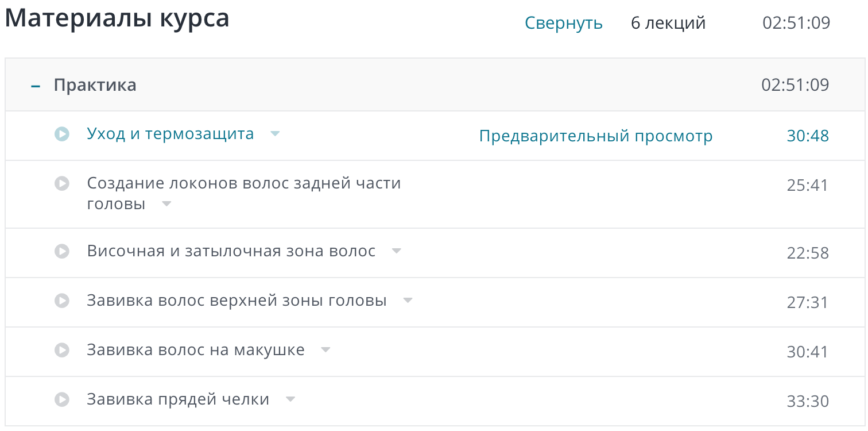
Task: Click play icon beside 'Уход и термозащита'
Action: [x=61, y=134]
